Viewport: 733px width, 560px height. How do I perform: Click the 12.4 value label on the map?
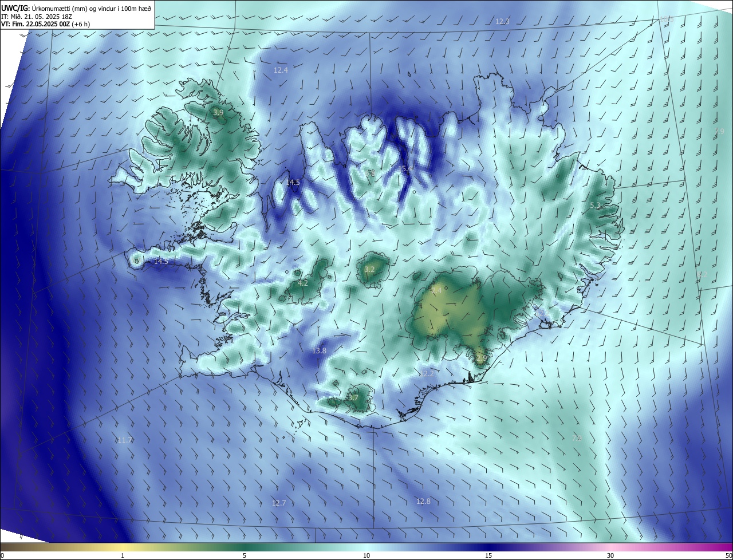click(x=281, y=70)
